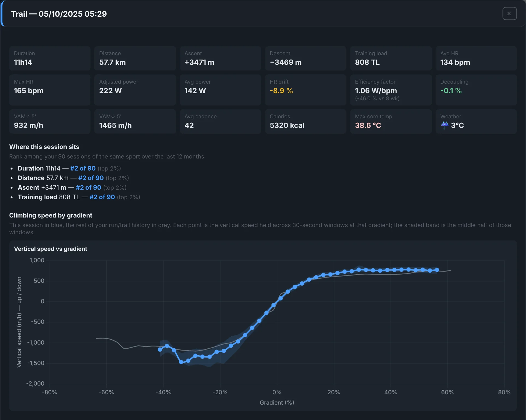
Task: Open the Ascent #2 of 90 rank link
Action: point(89,187)
